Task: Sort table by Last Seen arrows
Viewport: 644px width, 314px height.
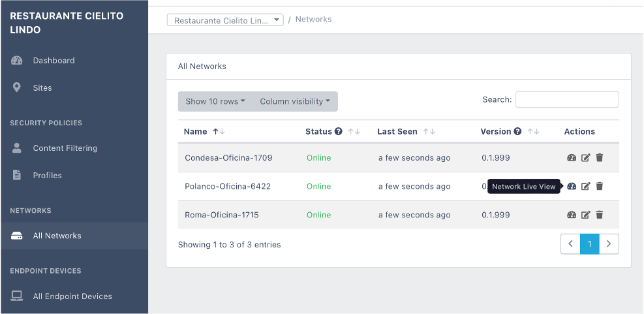Action: tap(429, 131)
